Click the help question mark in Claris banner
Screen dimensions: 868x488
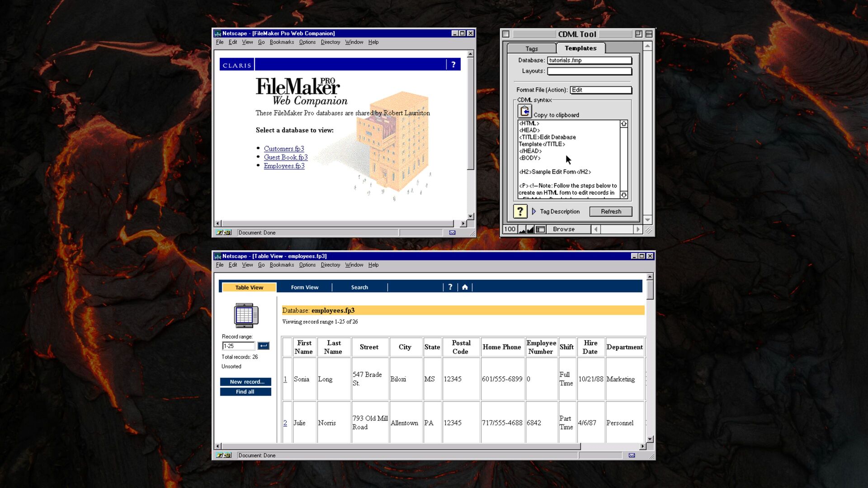coord(453,65)
